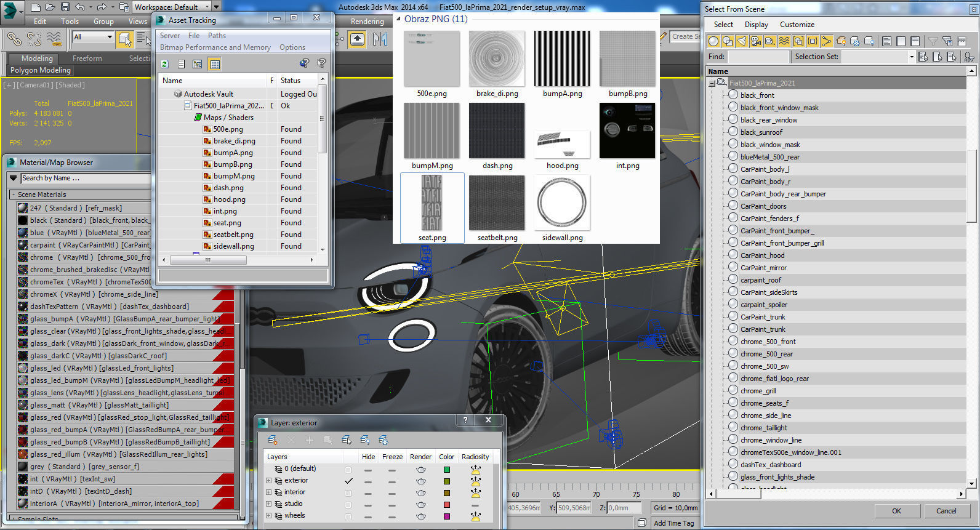Click Create New Layer icon in Layer dialog
The width and height of the screenshot is (980, 530).
[x=273, y=440]
